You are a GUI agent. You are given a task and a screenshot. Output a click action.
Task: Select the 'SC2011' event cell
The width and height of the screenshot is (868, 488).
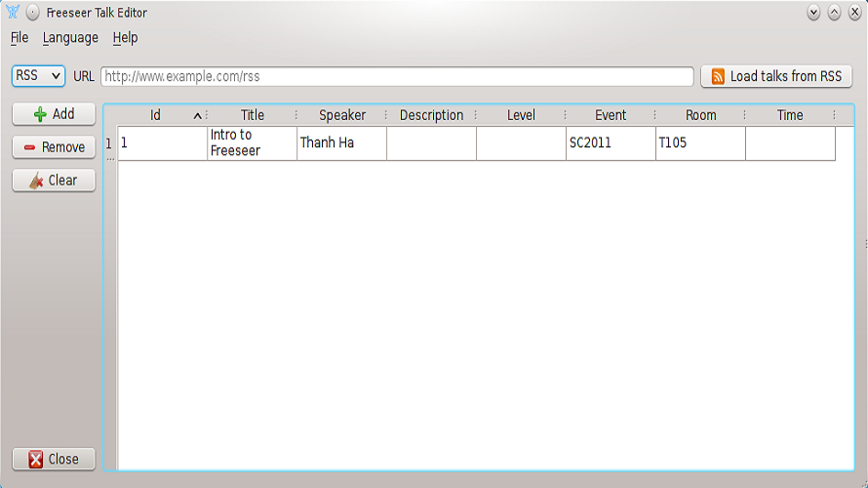coord(611,142)
